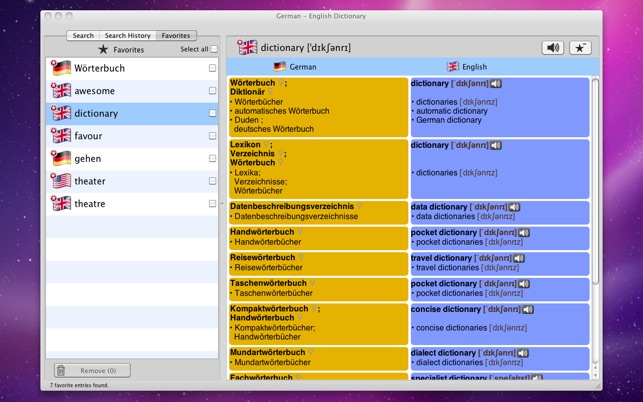Click 'travel dictionaries' plural form
The image size is (643, 402).
click(447, 268)
